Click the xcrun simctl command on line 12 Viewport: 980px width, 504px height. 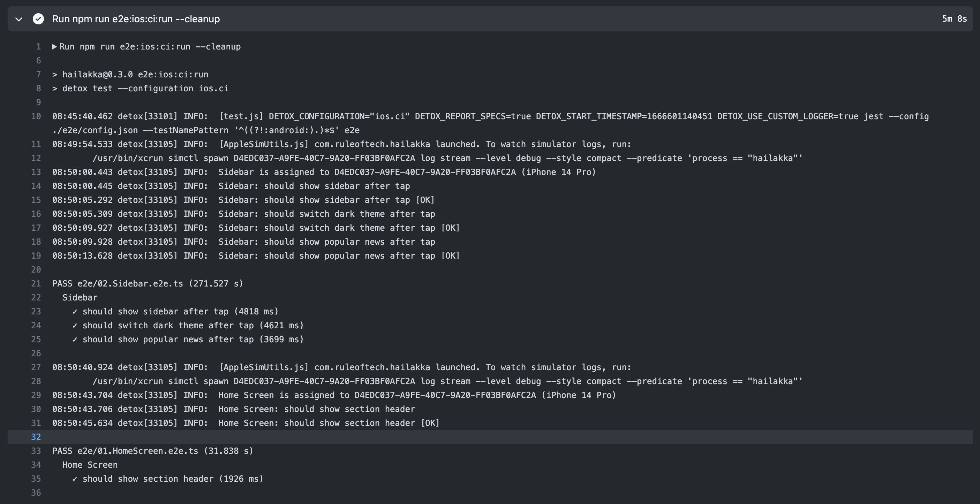tap(447, 158)
